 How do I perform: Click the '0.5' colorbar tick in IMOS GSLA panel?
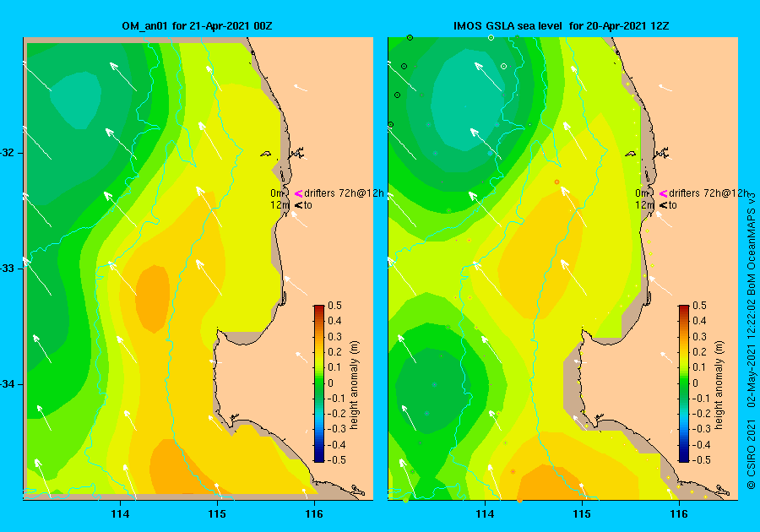point(699,306)
